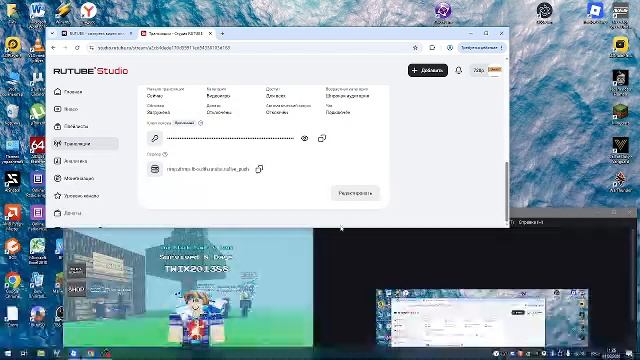Bookmark this page with star icon

[415, 48]
